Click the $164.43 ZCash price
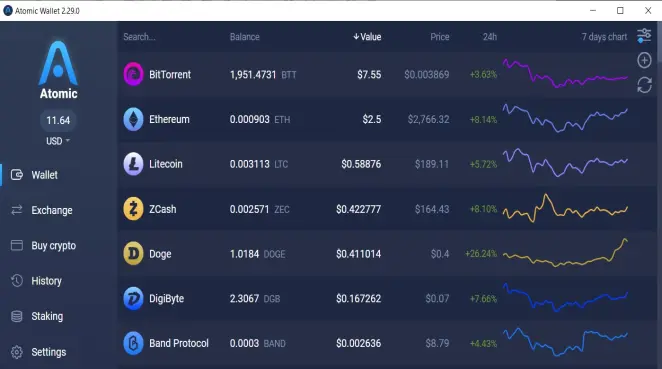 [x=432, y=209]
